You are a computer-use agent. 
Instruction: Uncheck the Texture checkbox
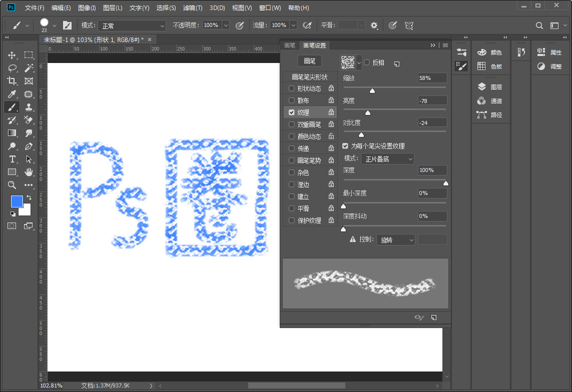pos(291,112)
